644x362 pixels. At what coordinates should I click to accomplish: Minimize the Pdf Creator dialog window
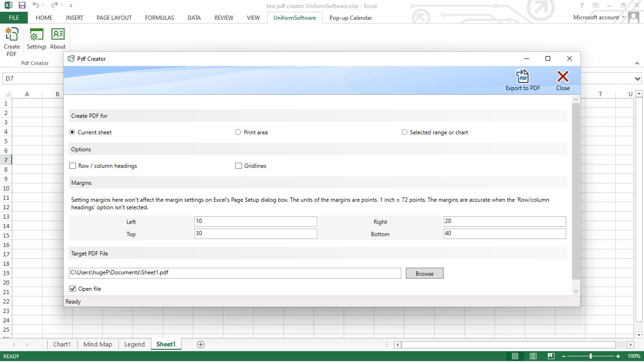coord(526,58)
